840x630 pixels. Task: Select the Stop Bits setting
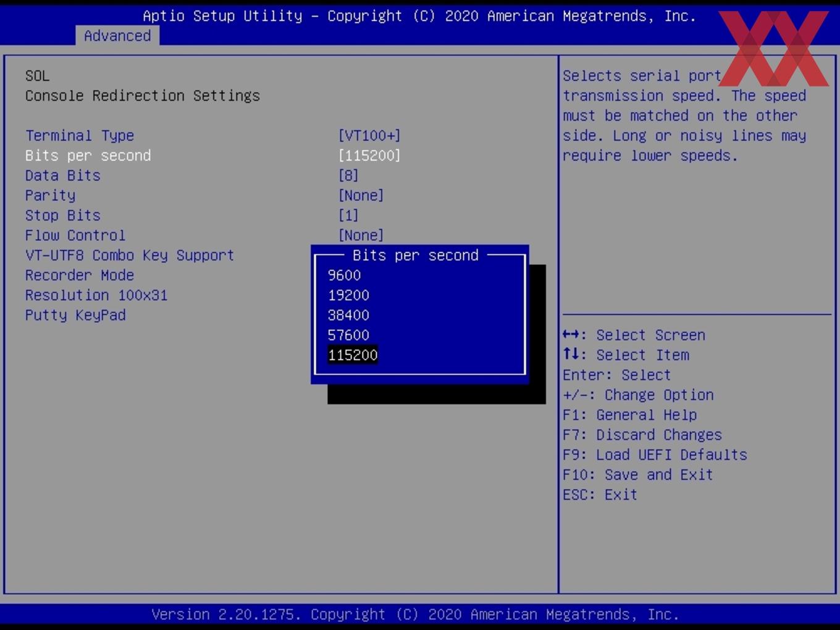[x=62, y=216]
